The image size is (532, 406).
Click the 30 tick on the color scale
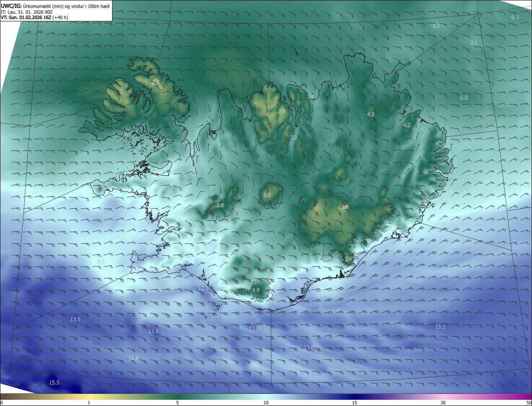click(443, 403)
